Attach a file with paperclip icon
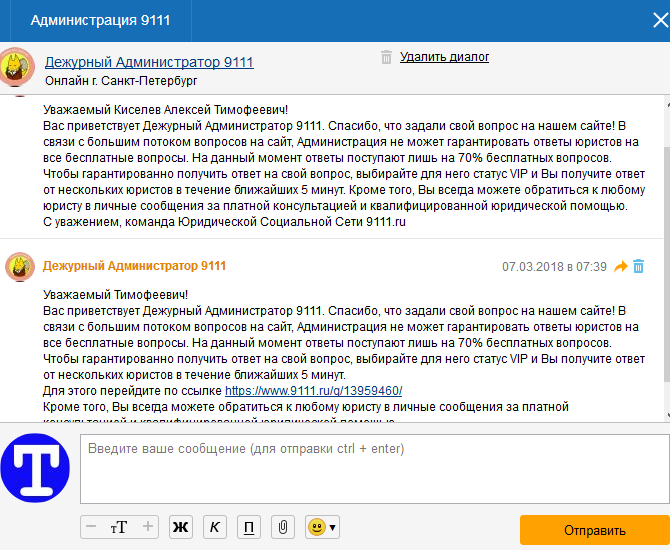 click(x=284, y=527)
